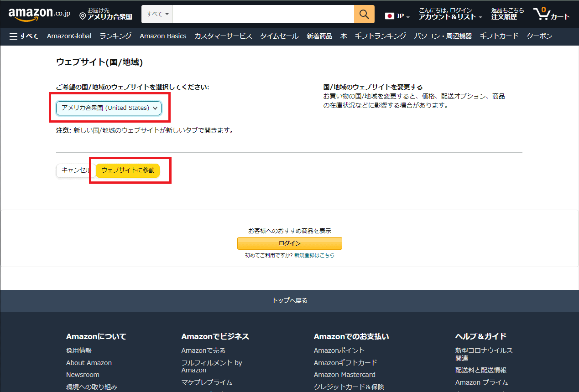This screenshot has width=579, height=392.
Task: Click the Amazon.co.jp logo
Action: coord(39,14)
